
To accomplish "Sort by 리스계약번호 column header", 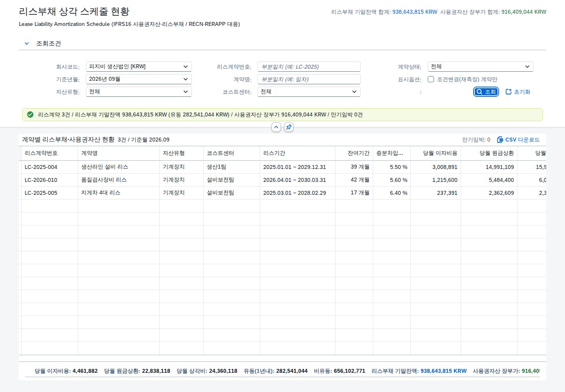I will tap(49, 153).
